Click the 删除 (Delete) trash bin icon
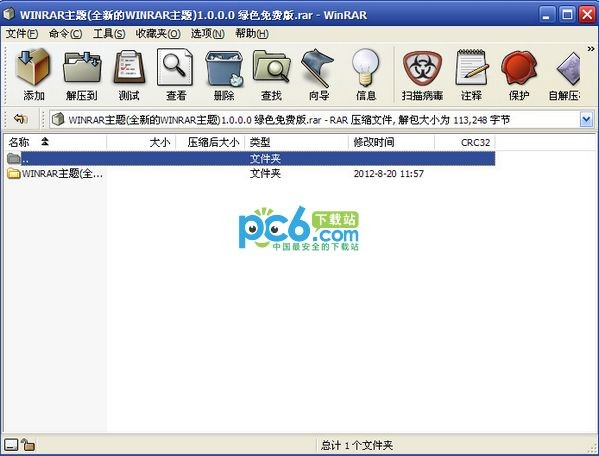The image size is (599, 456). [225, 68]
